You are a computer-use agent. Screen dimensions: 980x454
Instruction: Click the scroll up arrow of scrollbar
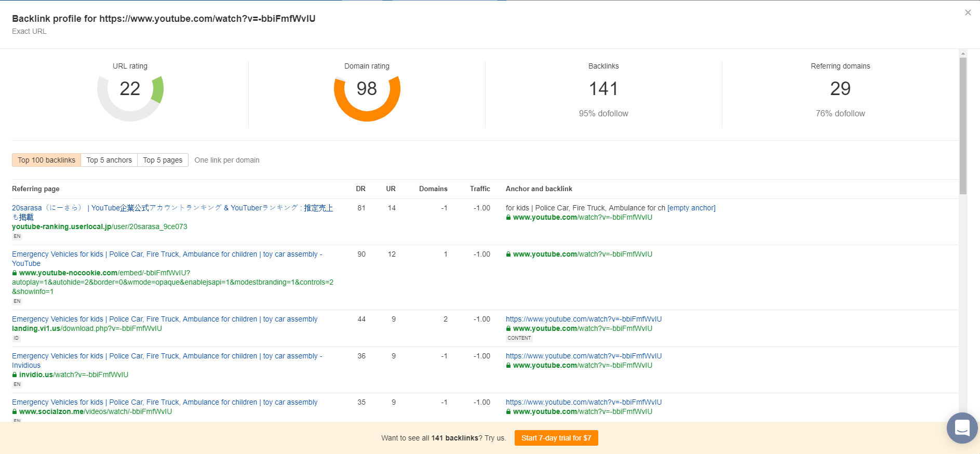963,54
